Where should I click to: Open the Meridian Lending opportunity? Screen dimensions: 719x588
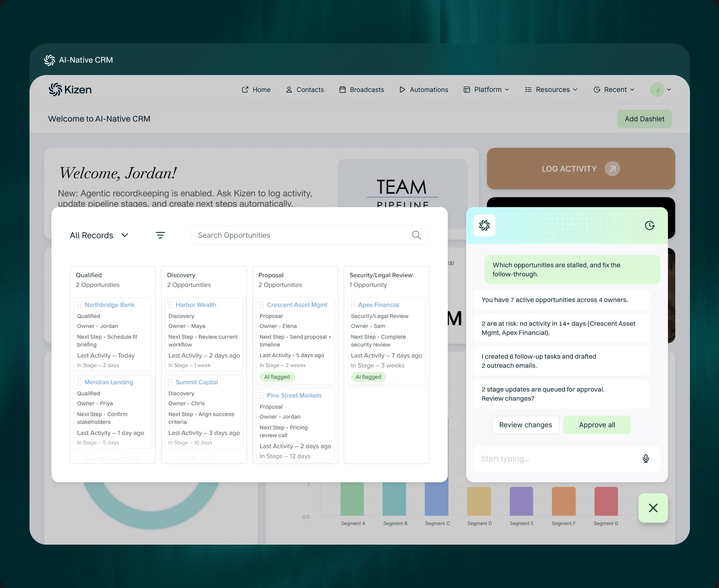coord(109,382)
